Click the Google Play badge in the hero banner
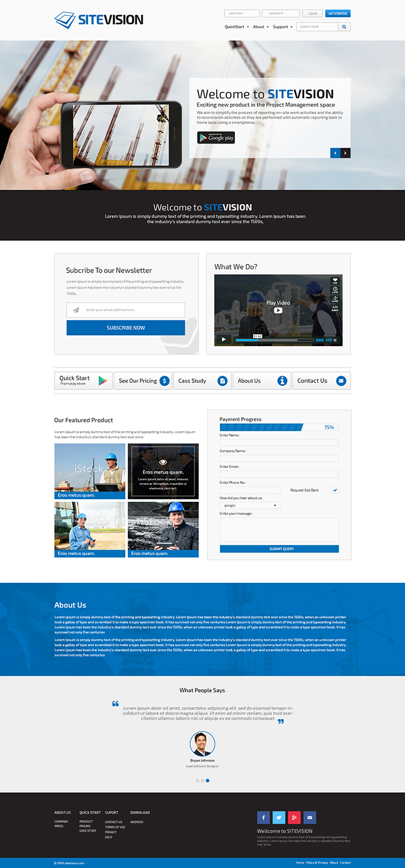 (x=216, y=138)
